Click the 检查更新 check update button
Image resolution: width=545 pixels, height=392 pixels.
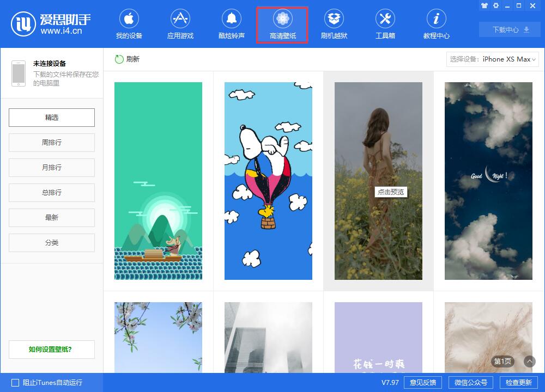518,383
